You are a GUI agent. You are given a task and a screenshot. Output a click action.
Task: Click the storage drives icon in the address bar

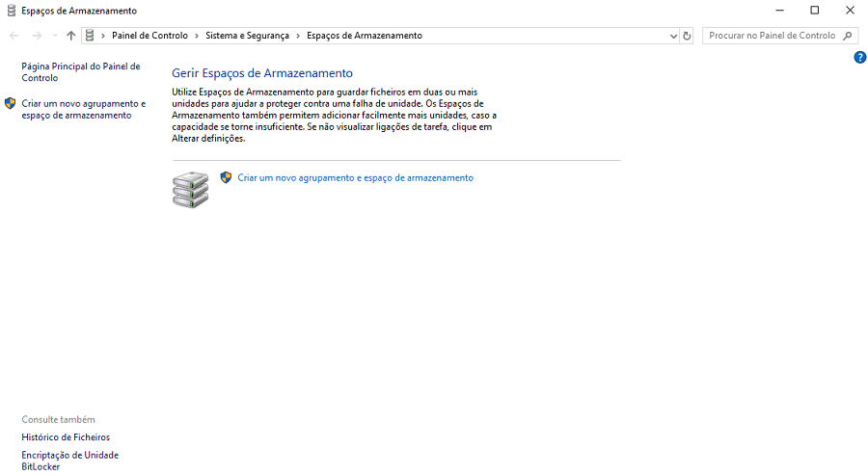[90, 36]
